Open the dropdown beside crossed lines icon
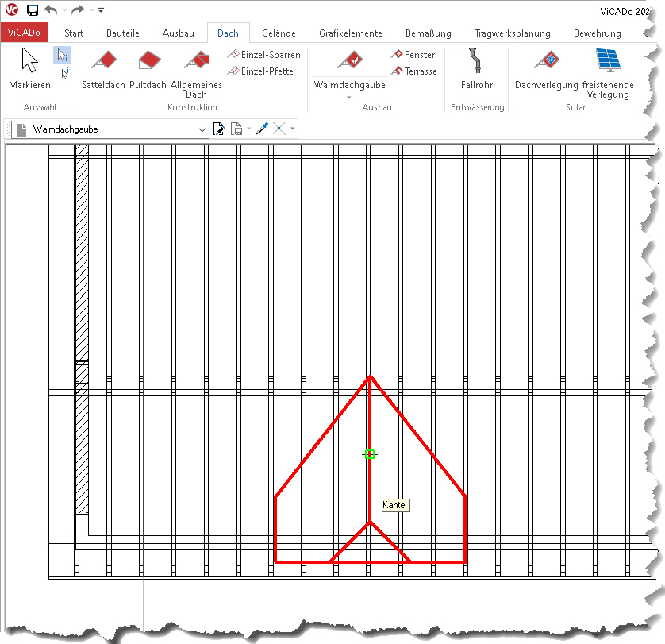The width and height of the screenshot is (665, 644). click(x=292, y=129)
